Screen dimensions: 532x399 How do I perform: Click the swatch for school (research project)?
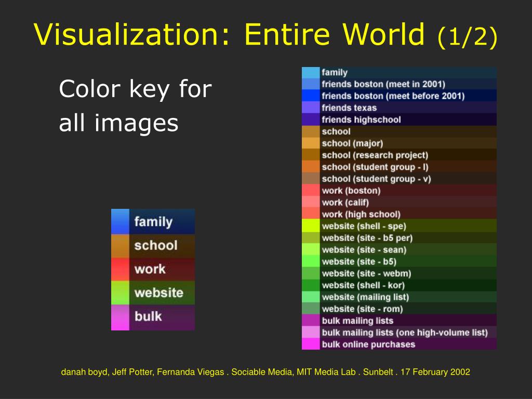point(311,155)
